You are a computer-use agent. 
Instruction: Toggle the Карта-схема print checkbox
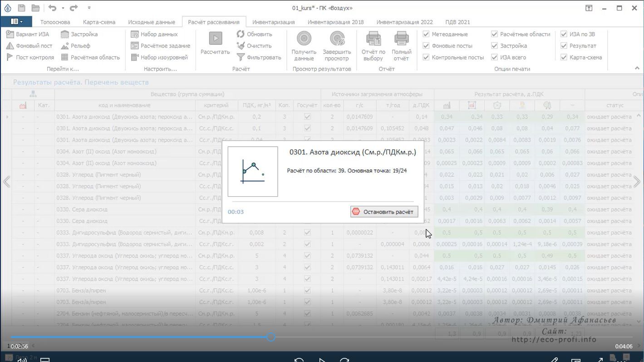(x=564, y=57)
